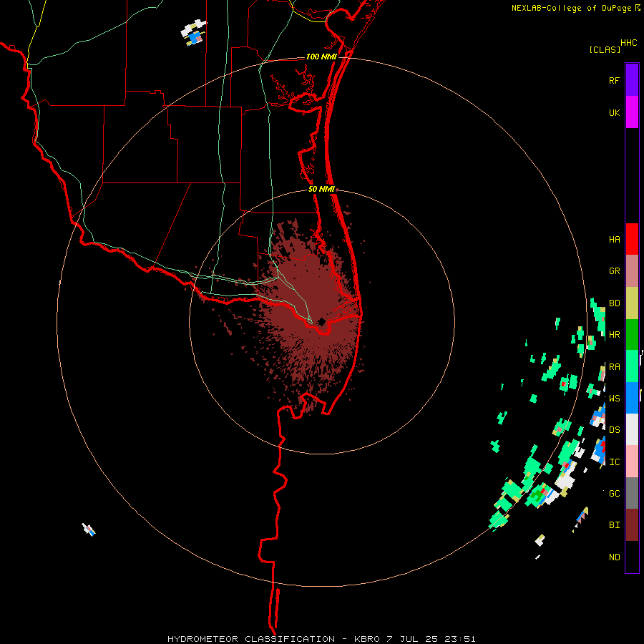Click the 50 NMI range ring label
The height and width of the screenshot is (644, 644).
321,189
